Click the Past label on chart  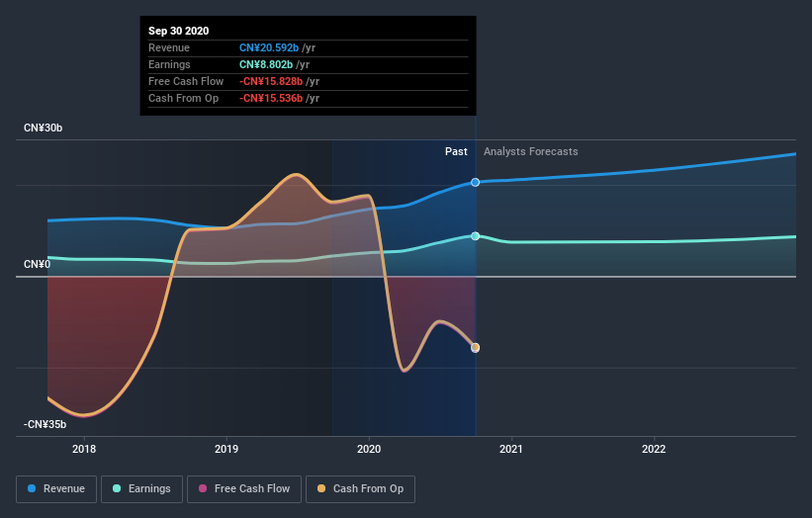click(456, 151)
